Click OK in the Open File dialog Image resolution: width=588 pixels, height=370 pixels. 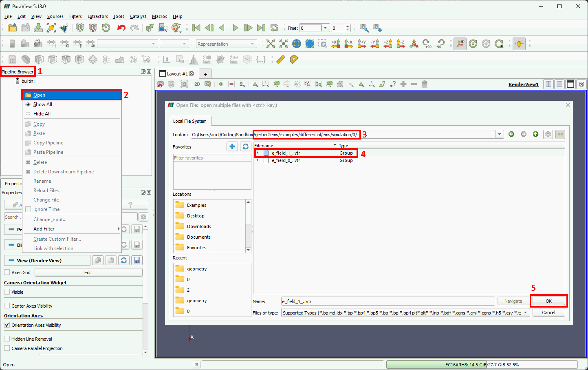pos(548,301)
